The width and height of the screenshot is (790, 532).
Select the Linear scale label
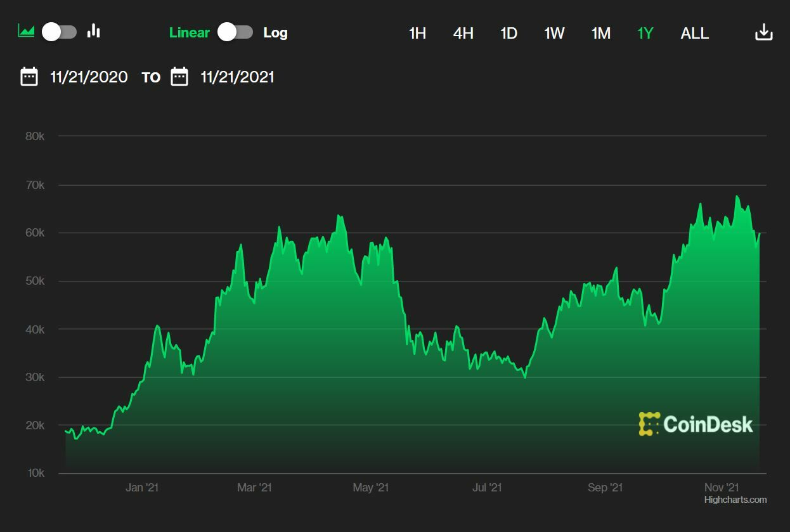(x=189, y=33)
